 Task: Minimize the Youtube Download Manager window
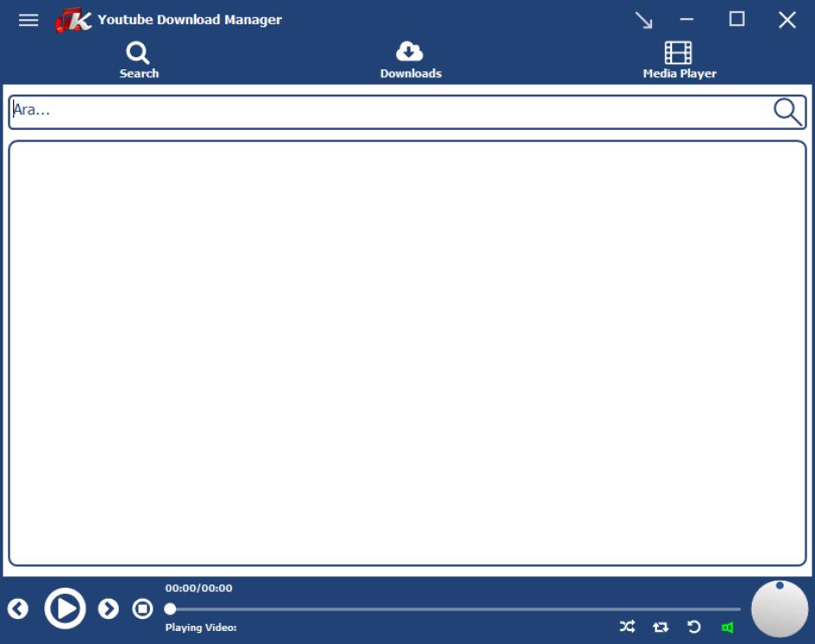687,19
